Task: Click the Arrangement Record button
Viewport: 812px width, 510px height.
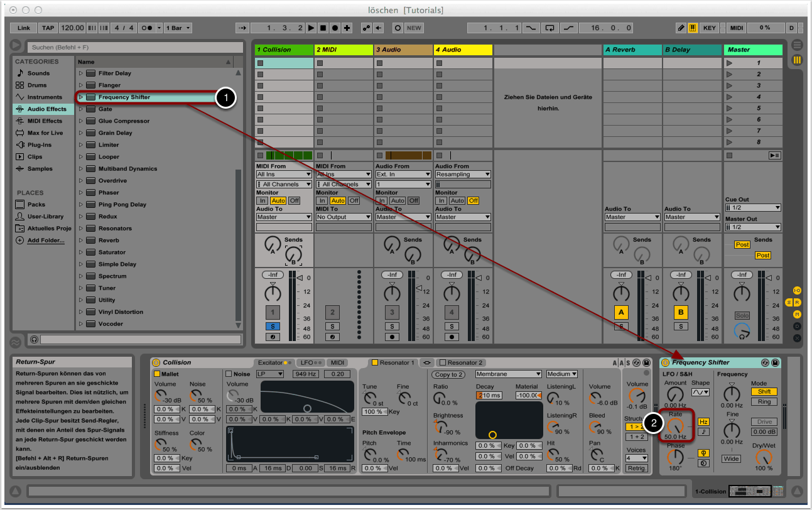Action: [x=335, y=28]
